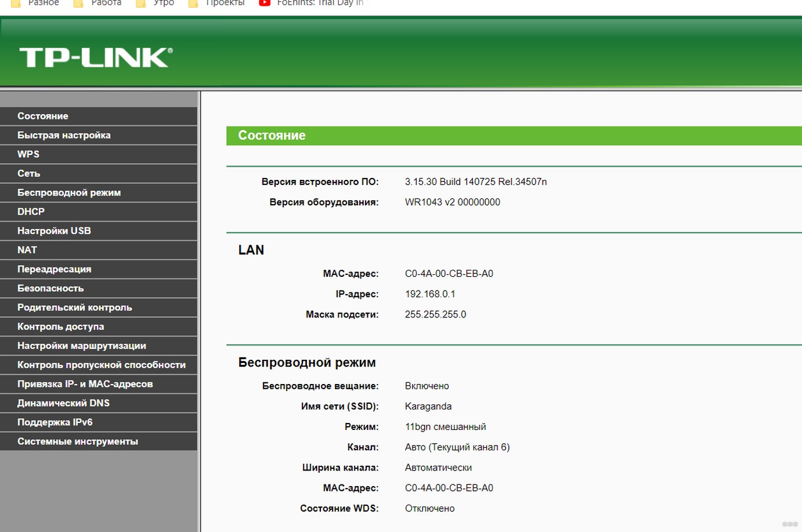Open Быстрая настройка in sidebar

99,135
